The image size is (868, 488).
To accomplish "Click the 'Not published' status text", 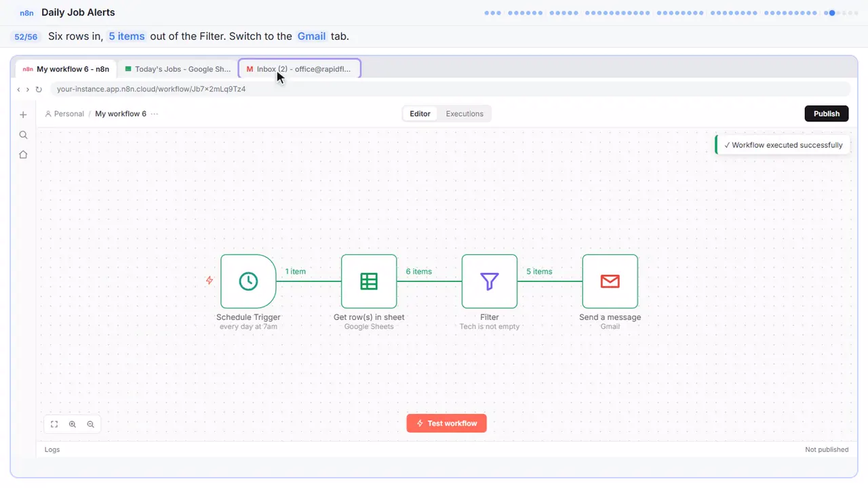I will pos(827,449).
